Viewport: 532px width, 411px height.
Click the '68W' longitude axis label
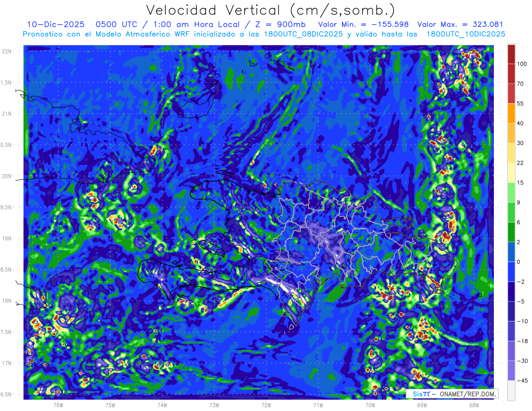coord(474,405)
